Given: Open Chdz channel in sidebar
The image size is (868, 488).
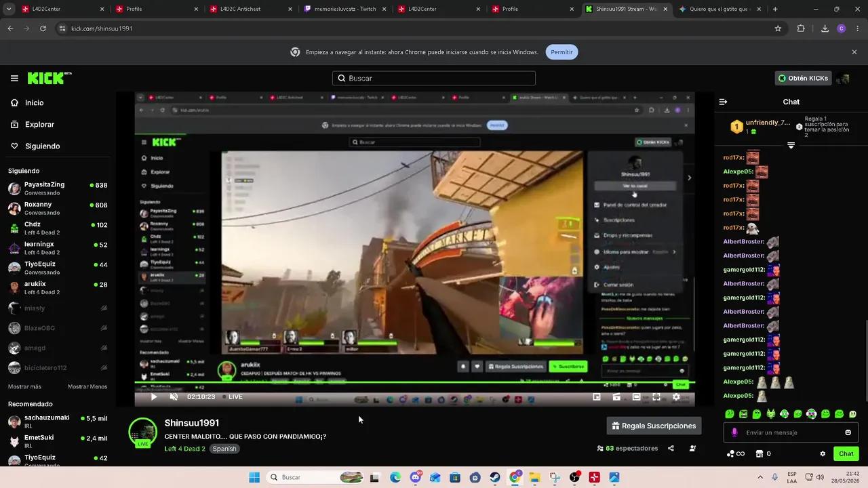Looking at the screenshot, I should pyautogui.click(x=58, y=228).
